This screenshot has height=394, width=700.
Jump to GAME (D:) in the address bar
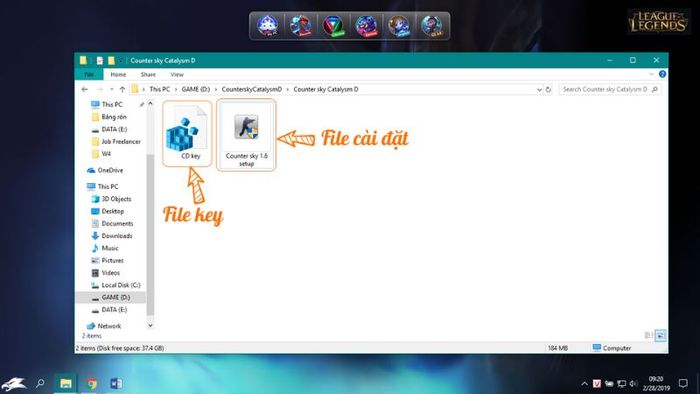tap(196, 89)
